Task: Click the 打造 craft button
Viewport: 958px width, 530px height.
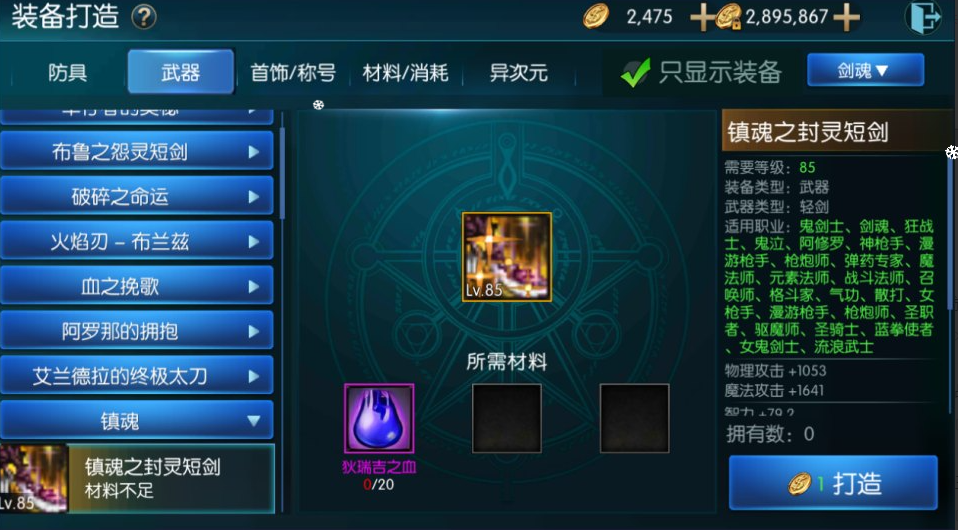Action: pyautogui.click(x=833, y=484)
